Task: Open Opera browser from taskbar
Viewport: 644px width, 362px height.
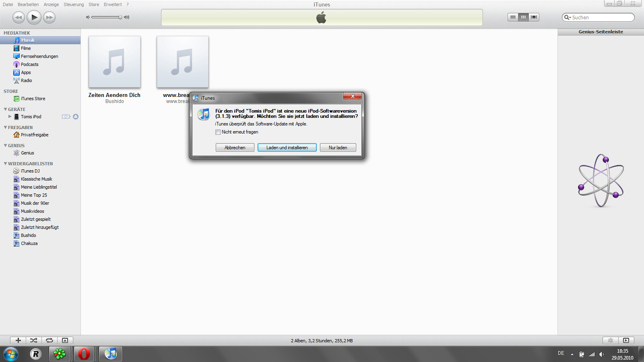Action: pyautogui.click(x=84, y=354)
